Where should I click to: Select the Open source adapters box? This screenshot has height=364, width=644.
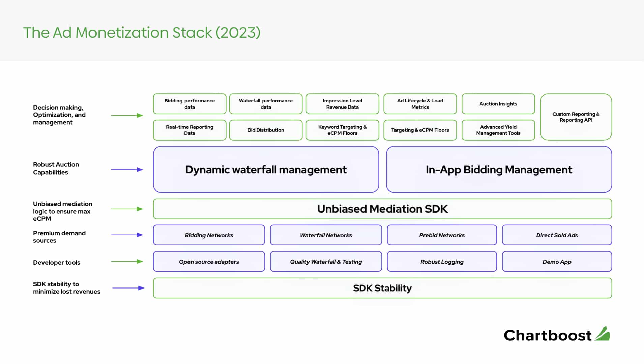point(209,262)
